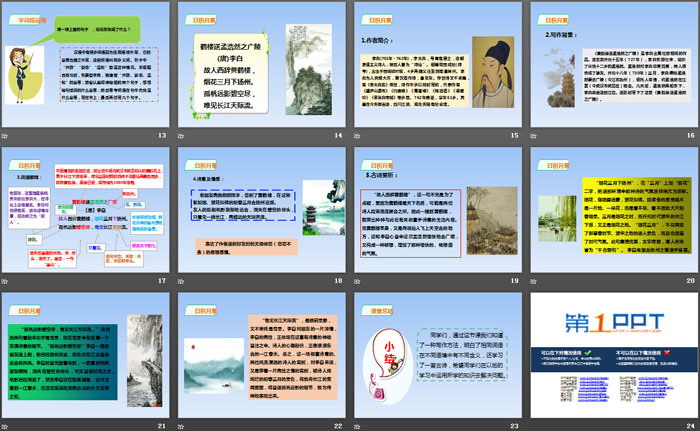Open slide 15 with author portrait
The height and width of the screenshot is (431, 700).
438,65
